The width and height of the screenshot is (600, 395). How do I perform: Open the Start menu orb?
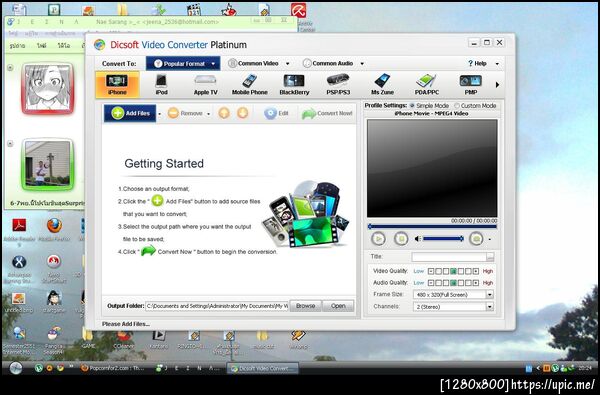point(15,368)
